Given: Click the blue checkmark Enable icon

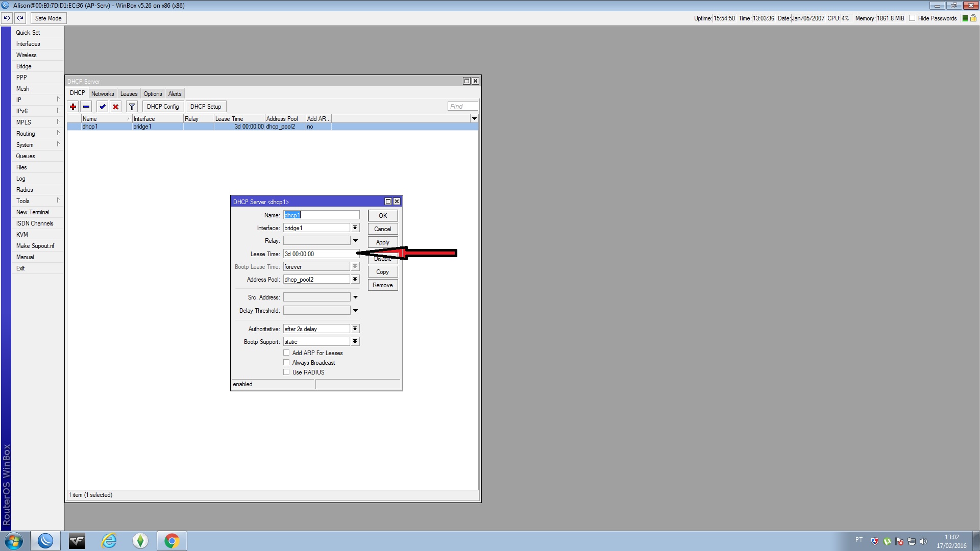Looking at the screenshot, I should click(x=103, y=107).
